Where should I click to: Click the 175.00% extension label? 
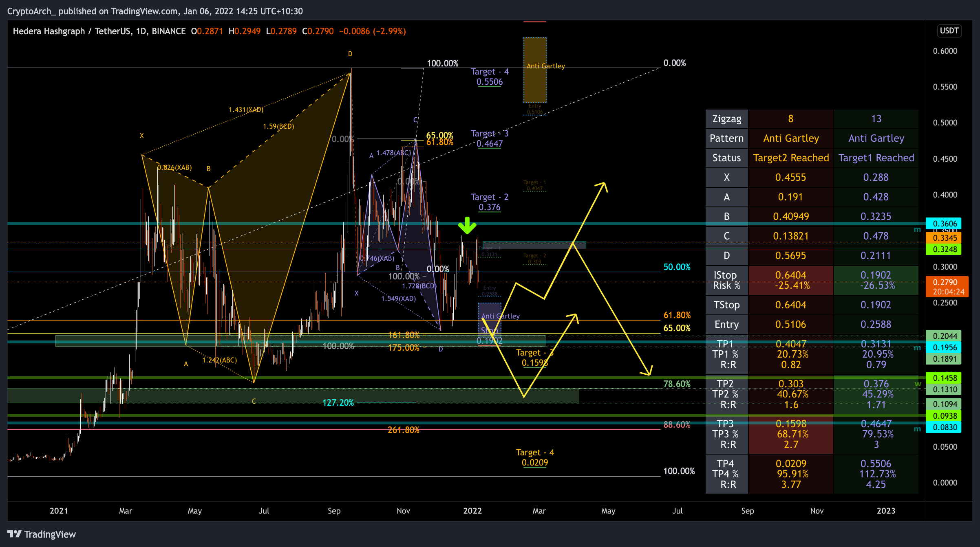[x=404, y=348]
